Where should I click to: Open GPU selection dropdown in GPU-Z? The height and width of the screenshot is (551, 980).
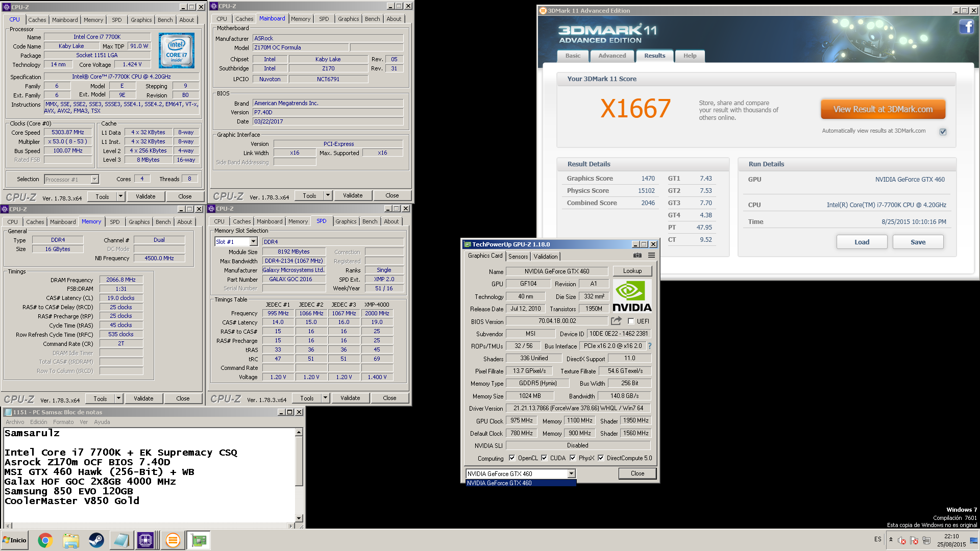click(x=571, y=474)
